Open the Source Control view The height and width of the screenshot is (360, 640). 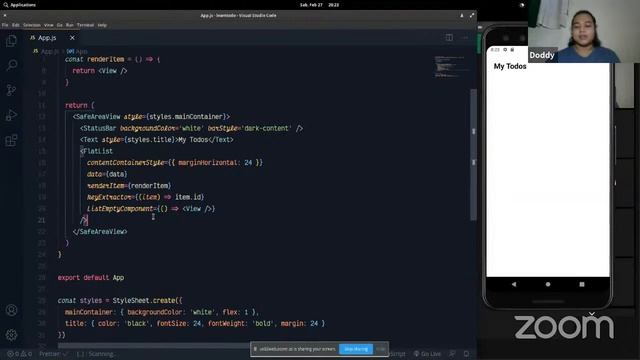11,90
